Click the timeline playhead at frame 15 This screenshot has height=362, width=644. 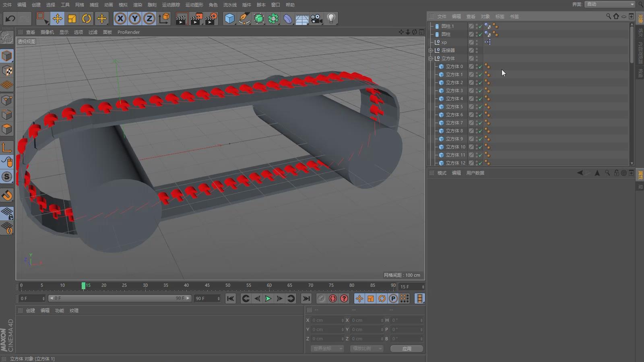[x=83, y=286]
